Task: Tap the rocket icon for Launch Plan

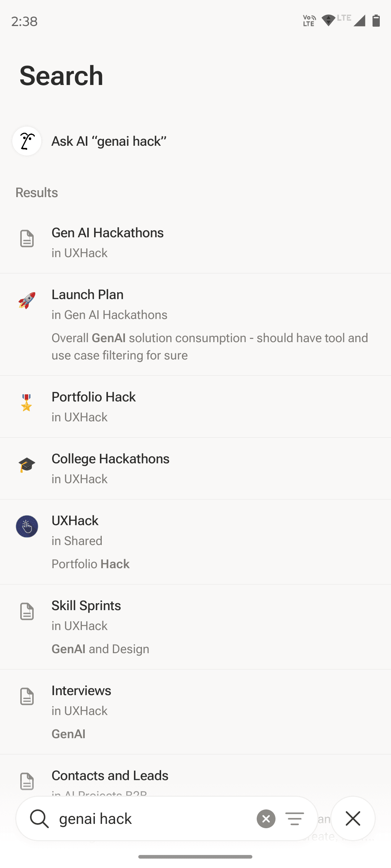Action: [27, 301]
